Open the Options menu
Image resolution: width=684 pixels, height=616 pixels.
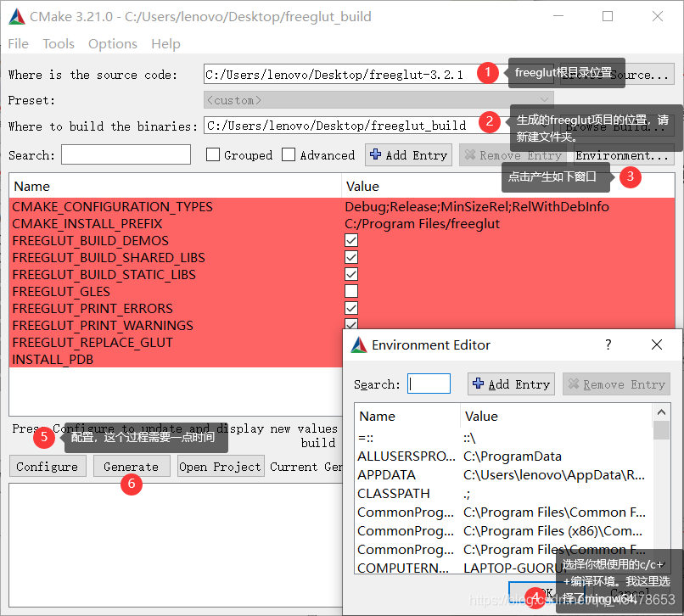click(x=114, y=43)
